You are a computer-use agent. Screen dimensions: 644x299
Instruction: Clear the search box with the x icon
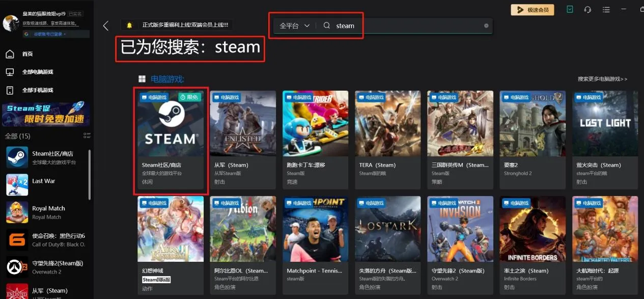(486, 25)
